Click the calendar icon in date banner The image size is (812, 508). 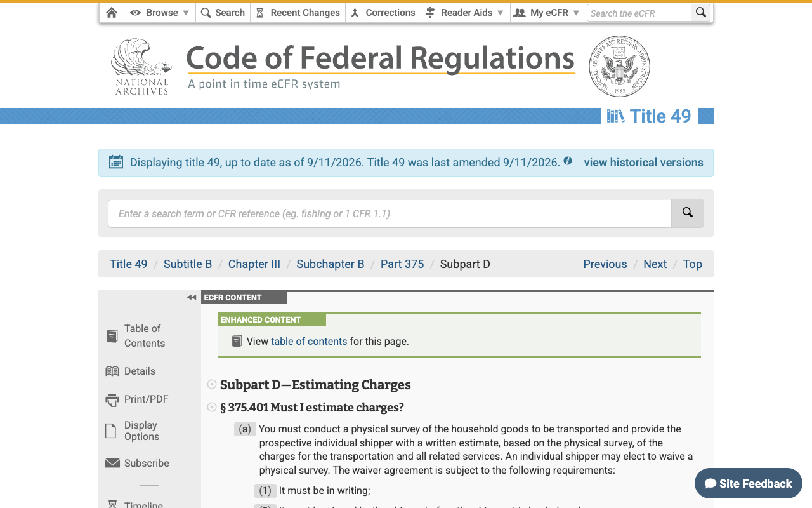(x=116, y=162)
